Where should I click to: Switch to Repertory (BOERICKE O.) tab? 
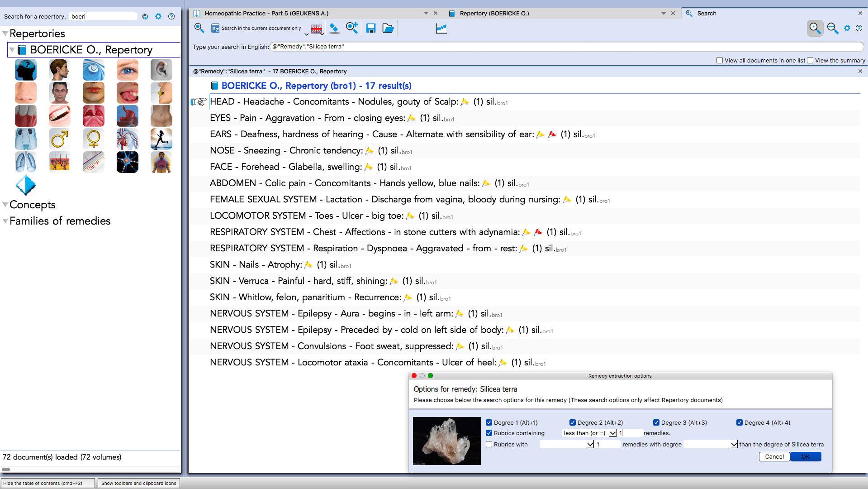[x=494, y=13]
